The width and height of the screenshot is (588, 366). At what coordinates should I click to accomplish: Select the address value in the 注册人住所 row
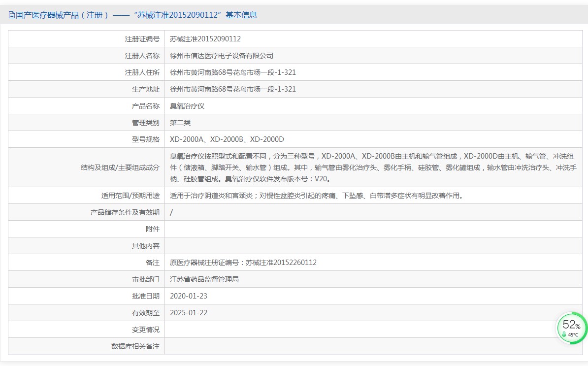tap(233, 72)
